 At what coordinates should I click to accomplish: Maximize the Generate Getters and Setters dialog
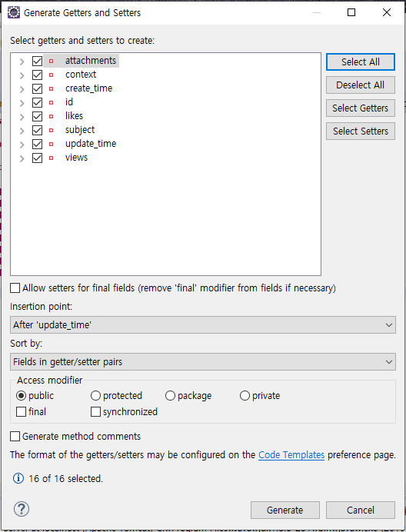351,12
